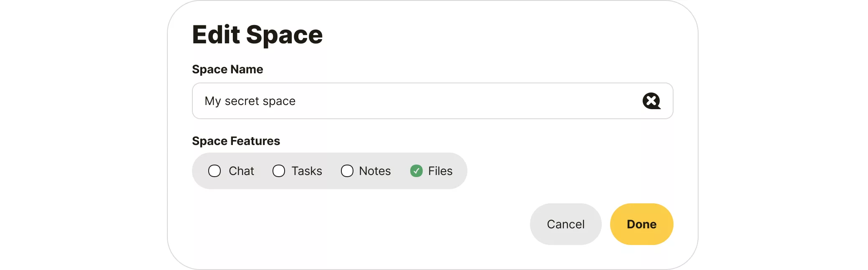This screenshot has width=868, height=270.
Task: Uncheck the green Files checkmark
Action: click(x=416, y=171)
